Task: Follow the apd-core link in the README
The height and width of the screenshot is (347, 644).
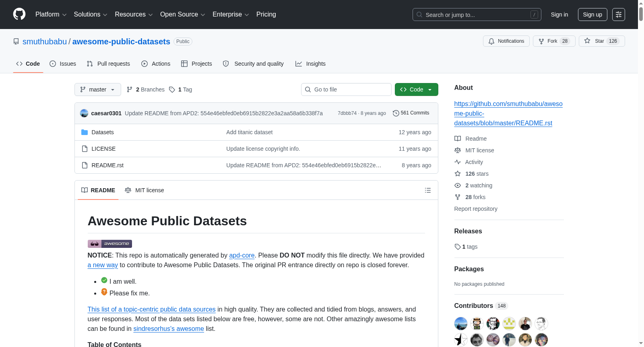Action: (x=242, y=256)
